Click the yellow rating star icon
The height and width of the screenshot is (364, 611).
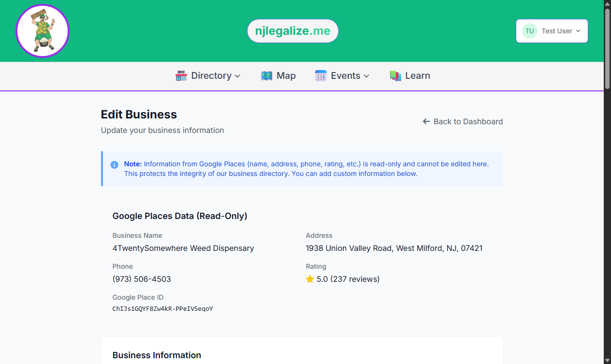(x=310, y=279)
